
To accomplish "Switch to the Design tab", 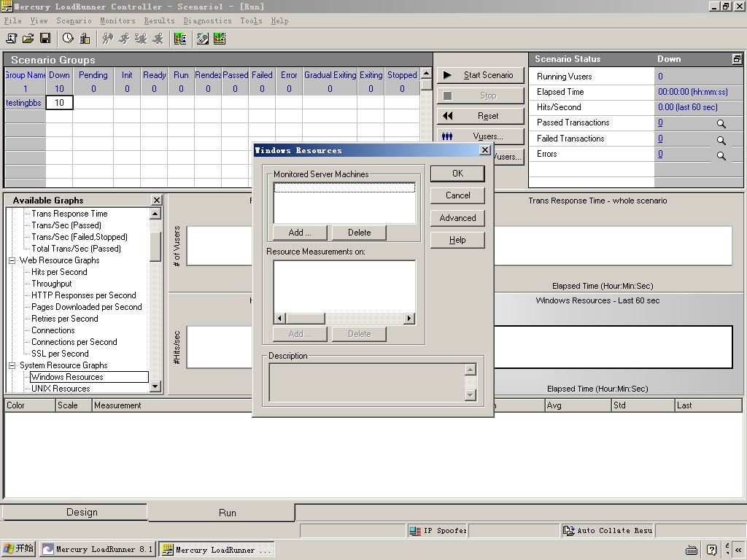I will pos(75,513).
